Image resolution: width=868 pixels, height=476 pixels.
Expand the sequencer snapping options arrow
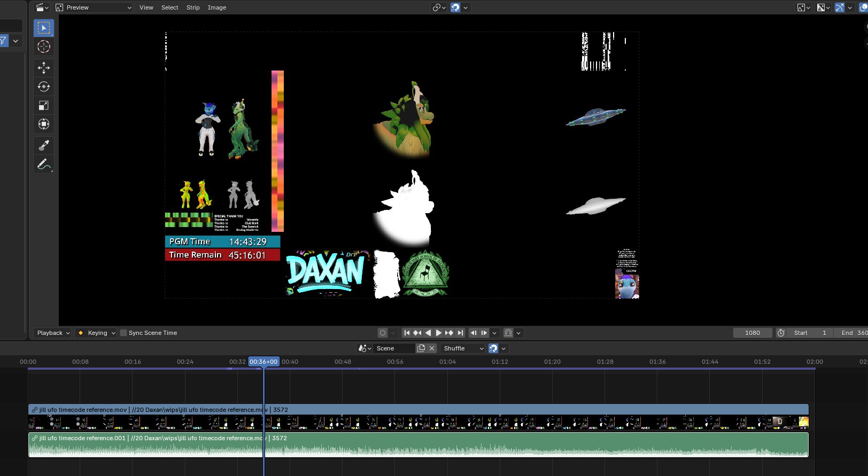[x=503, y=348]
